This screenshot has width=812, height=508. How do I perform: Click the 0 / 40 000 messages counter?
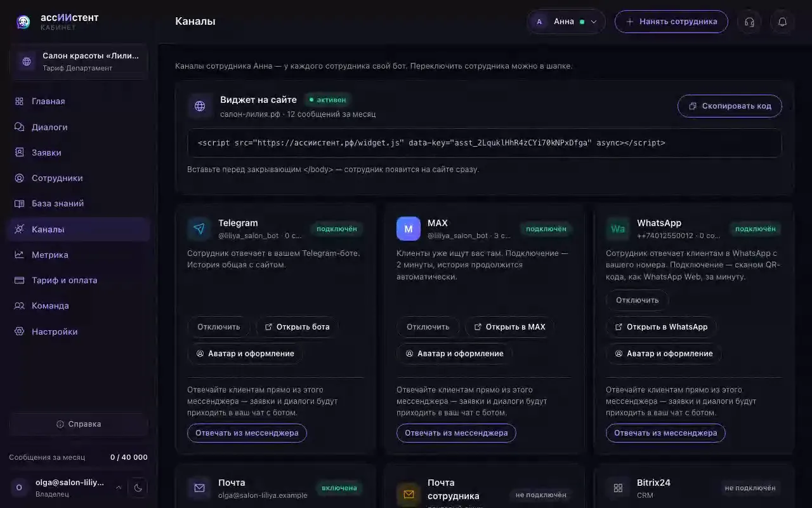pos(129,457)
